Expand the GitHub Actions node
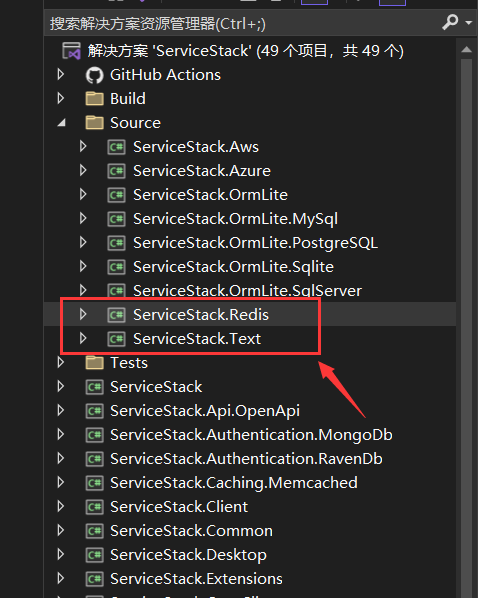This screenshot has width=478, height=598. 61,75
